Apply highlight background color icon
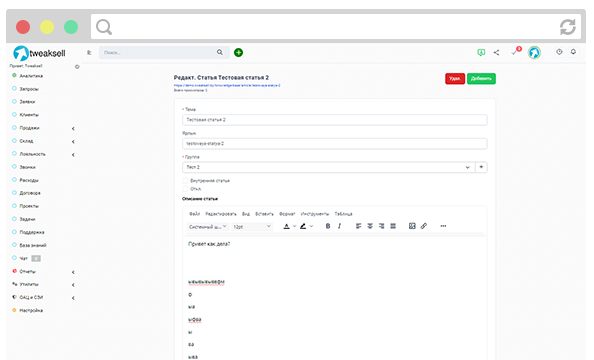 pyautogui.click(x=303, y=226)
